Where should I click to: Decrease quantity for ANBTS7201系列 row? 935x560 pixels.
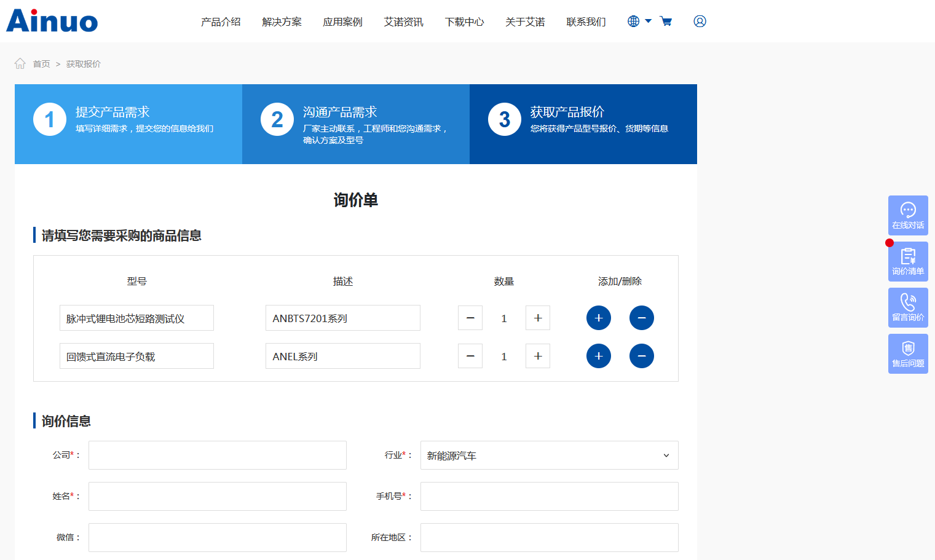[x=470, y=318]
